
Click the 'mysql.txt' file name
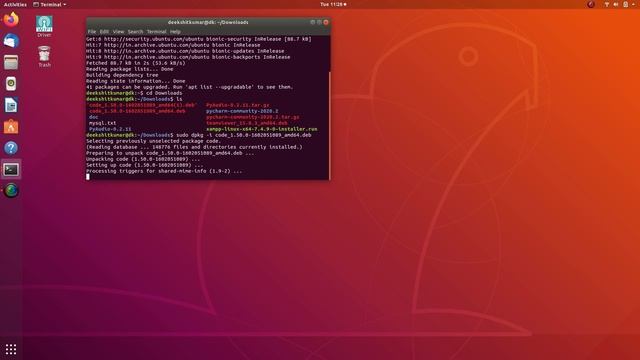coord(102,123)
